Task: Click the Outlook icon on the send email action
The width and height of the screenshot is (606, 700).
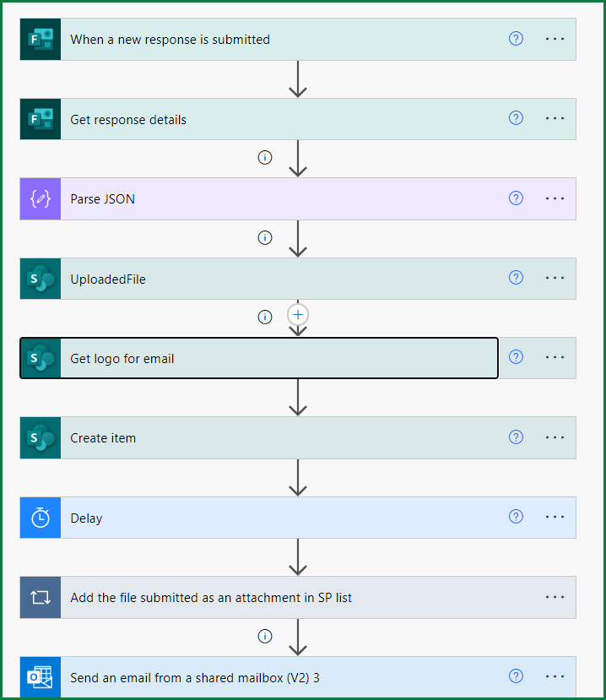Action: tap(40, 676)
